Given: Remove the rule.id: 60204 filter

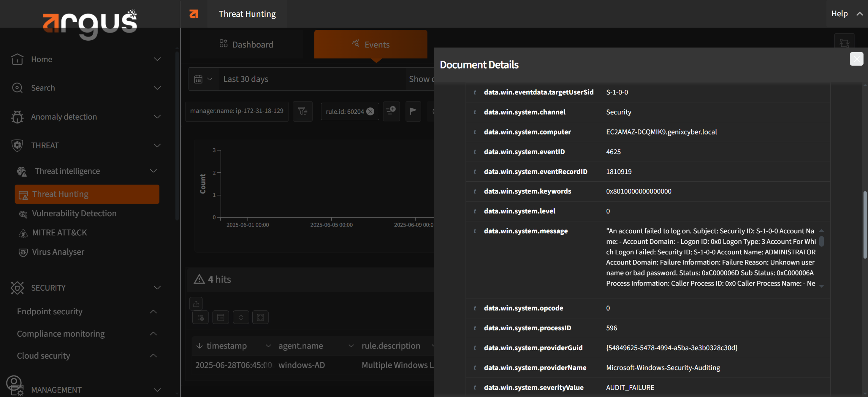Looking at the screenshot, I should click(x=370, y=111).
